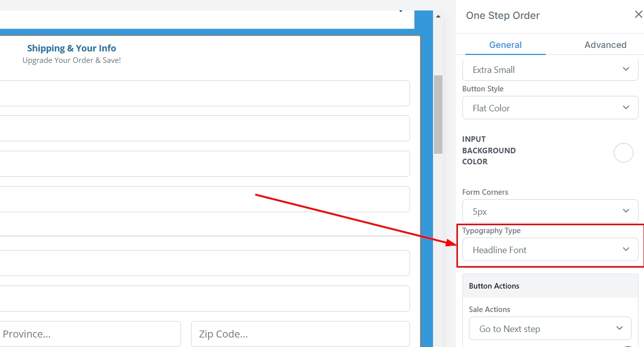Screen dimensions: 644x347
Task: Click the input field directly above Province
Action: (205, 299)
